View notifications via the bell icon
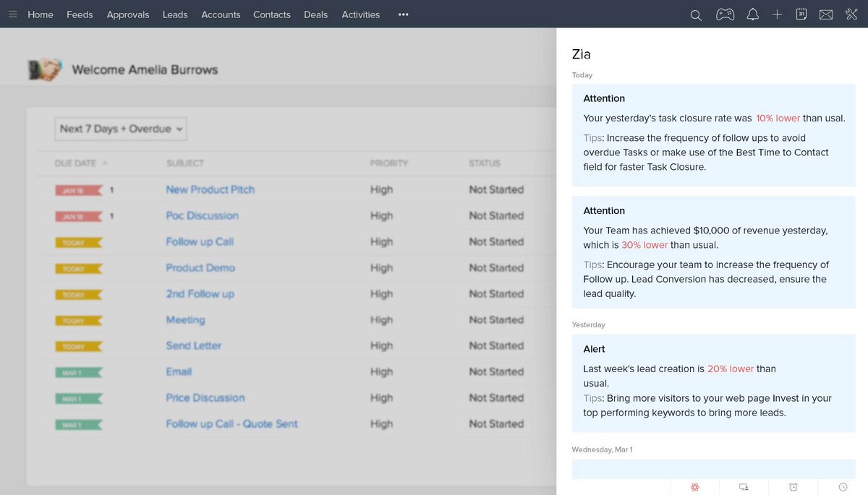868x495 pixels. 752,14
